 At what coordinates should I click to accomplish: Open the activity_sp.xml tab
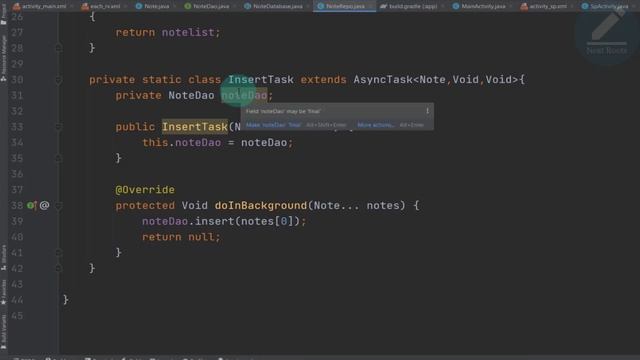click(544, 6)
